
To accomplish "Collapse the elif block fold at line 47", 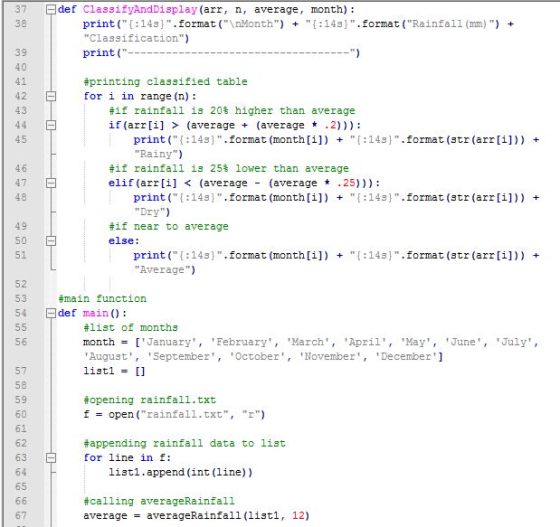I will 51,183.
